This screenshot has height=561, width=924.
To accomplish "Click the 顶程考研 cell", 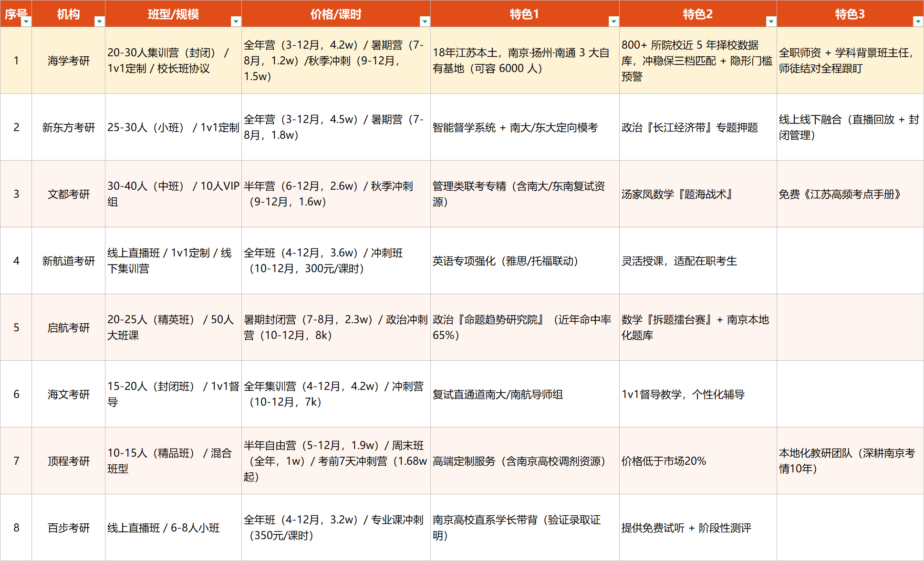I will 69,461.
